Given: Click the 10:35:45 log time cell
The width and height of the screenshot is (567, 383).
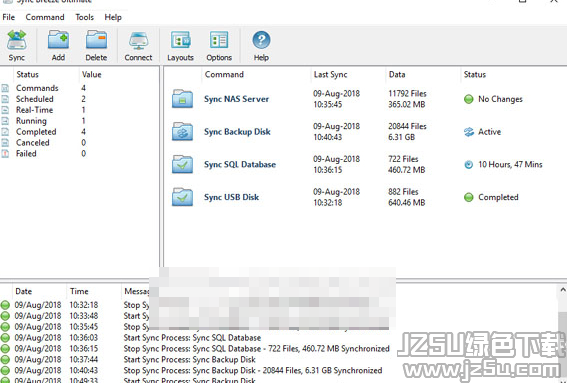Looking at the screenshot, I should tap(84, 327).
